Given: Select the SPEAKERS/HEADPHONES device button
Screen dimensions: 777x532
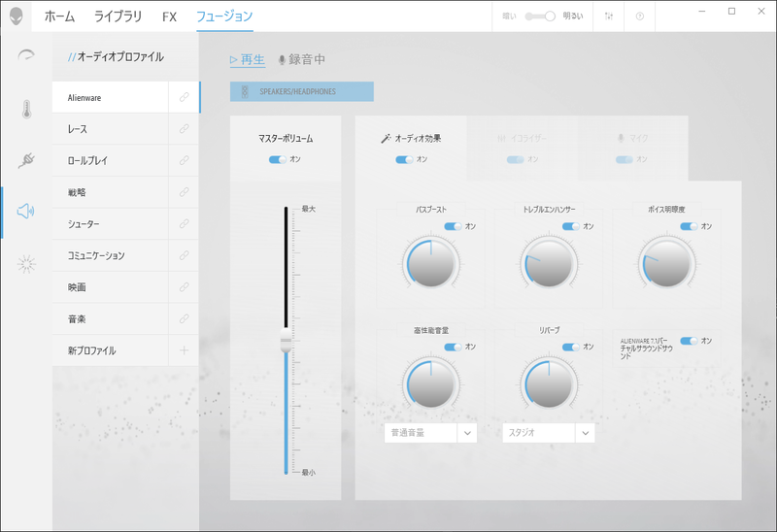Looking at the screenshot, I should (302, 91).
